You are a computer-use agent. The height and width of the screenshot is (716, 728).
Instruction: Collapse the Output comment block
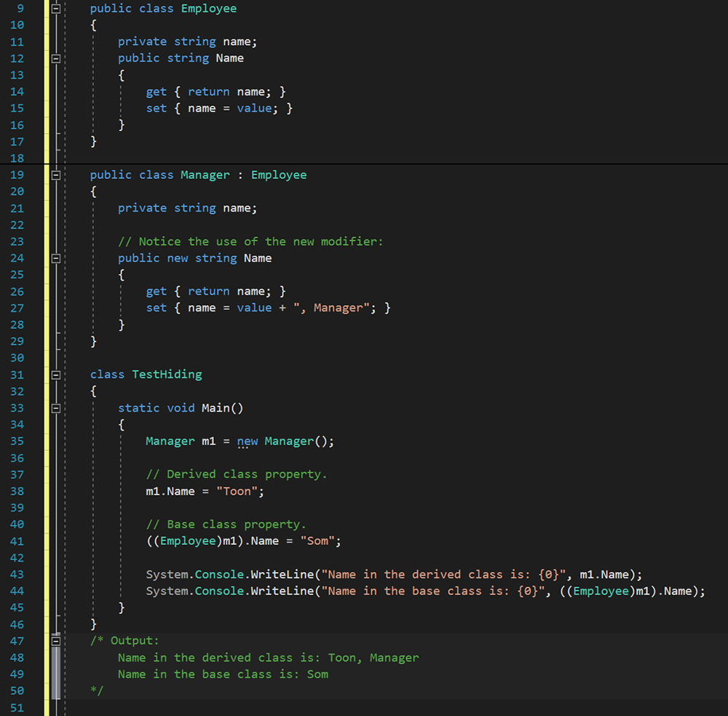coord(56,641)
